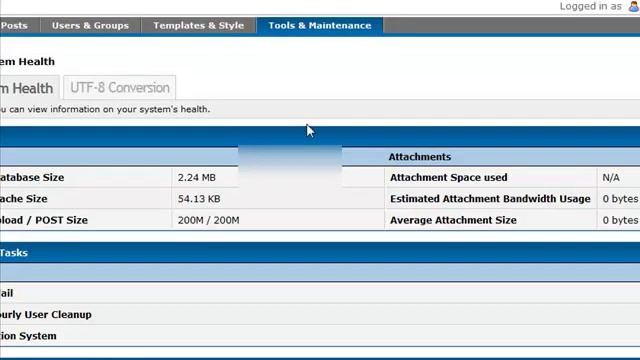Click the 54.13 KB value
The width and height of the screenshot is (640, 360).
pyautogui.click(x=199, y=199)
